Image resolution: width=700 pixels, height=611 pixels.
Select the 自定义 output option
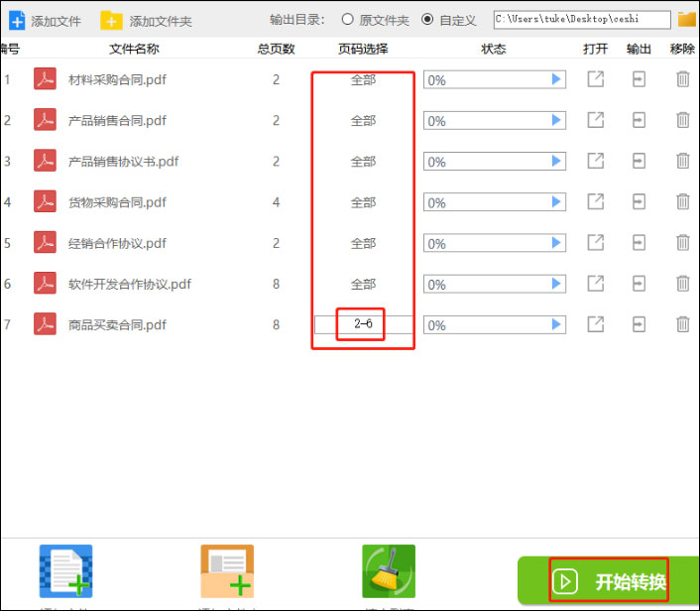449,20
